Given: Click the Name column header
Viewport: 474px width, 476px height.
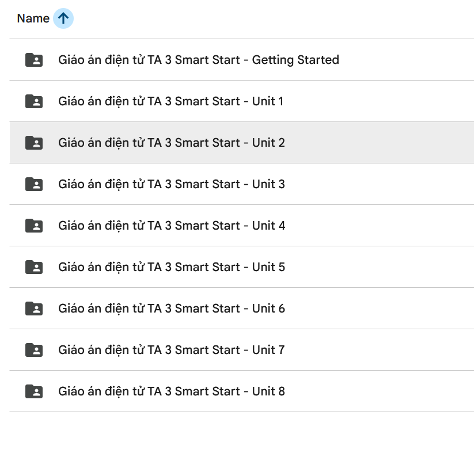Looking at the screenshot, I should (33, 18).
